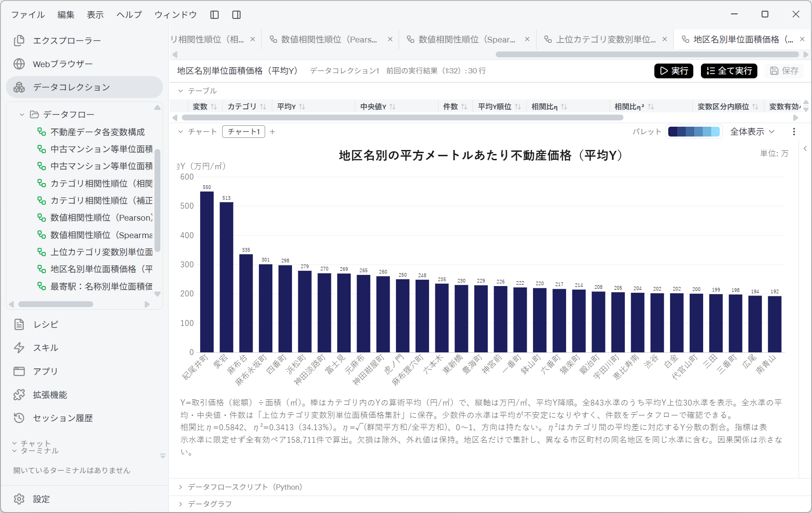Screen dimensions: 812x513
Task: Click the palette color swatch
Action: [x=694, y=132]
